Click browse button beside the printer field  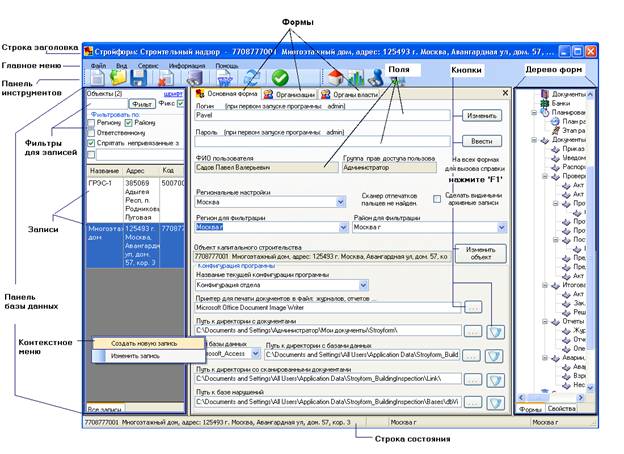(x=473, y=307)
